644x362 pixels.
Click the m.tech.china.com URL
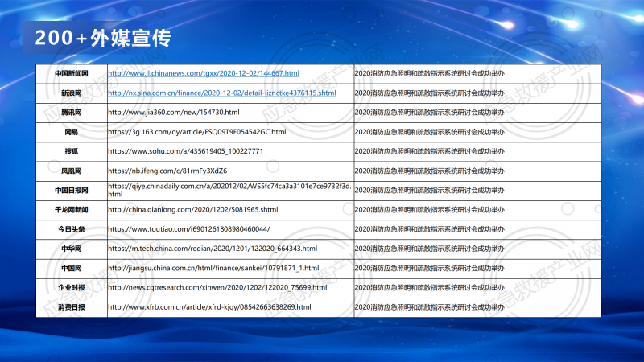(x=213, y=249)
